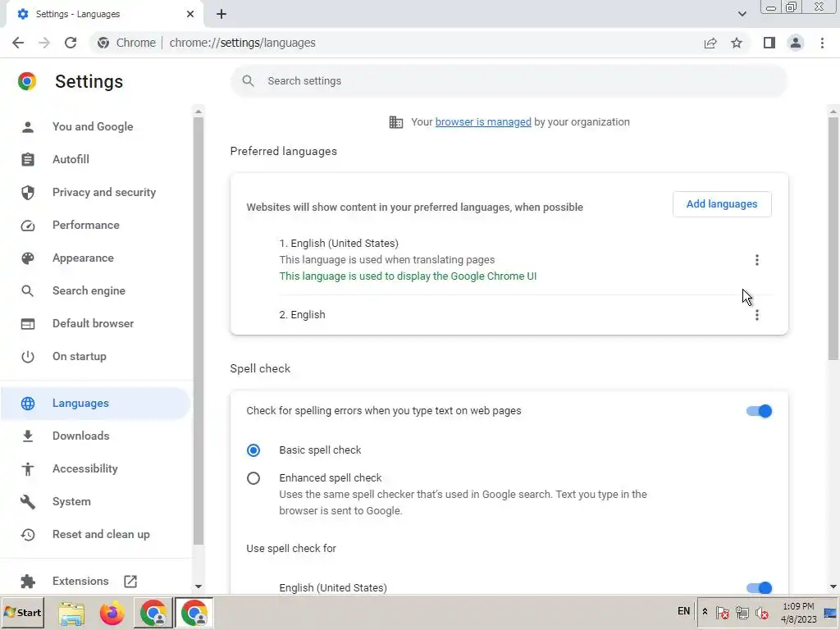Show hidden tray icons arrow
The image size is (840, 630).
coord(705,612)
